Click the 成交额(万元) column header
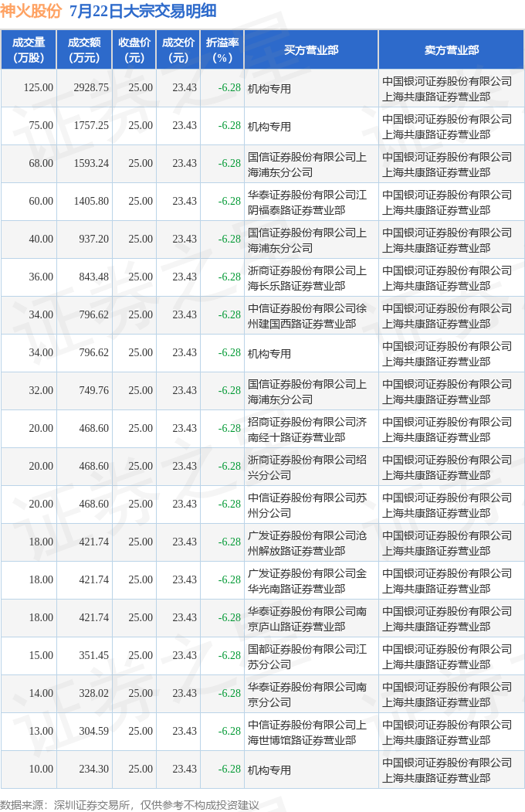 [84, 49]
